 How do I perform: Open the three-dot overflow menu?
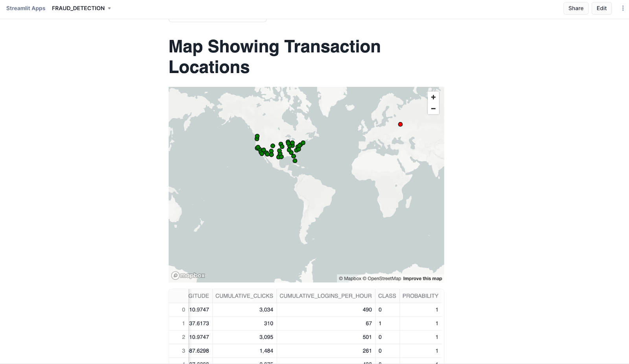(623, 8)
